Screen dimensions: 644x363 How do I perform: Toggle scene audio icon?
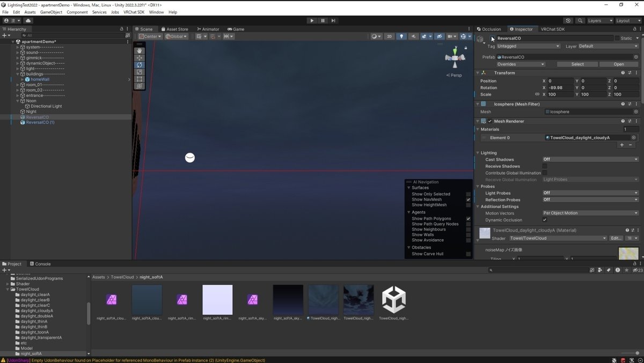tap(414, 36)
